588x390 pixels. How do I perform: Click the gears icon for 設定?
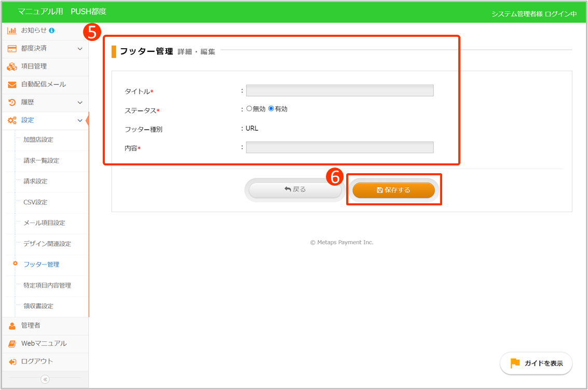coord(11,120)
